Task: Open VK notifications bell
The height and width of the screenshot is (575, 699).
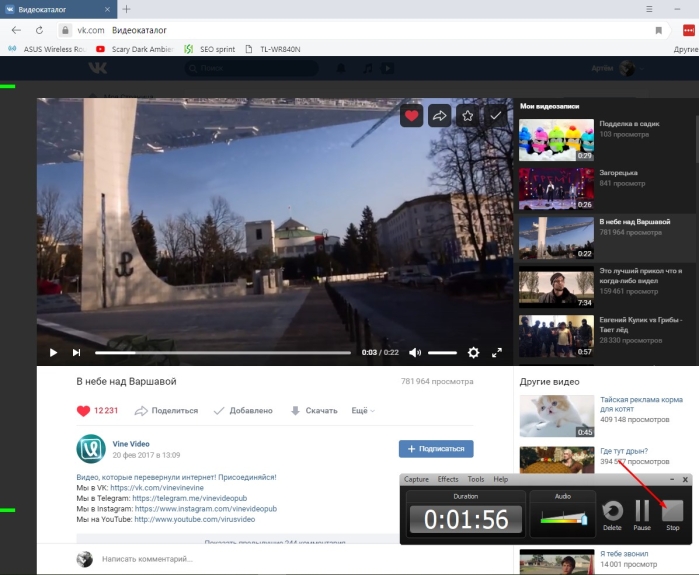Action: tap(341, 68)
